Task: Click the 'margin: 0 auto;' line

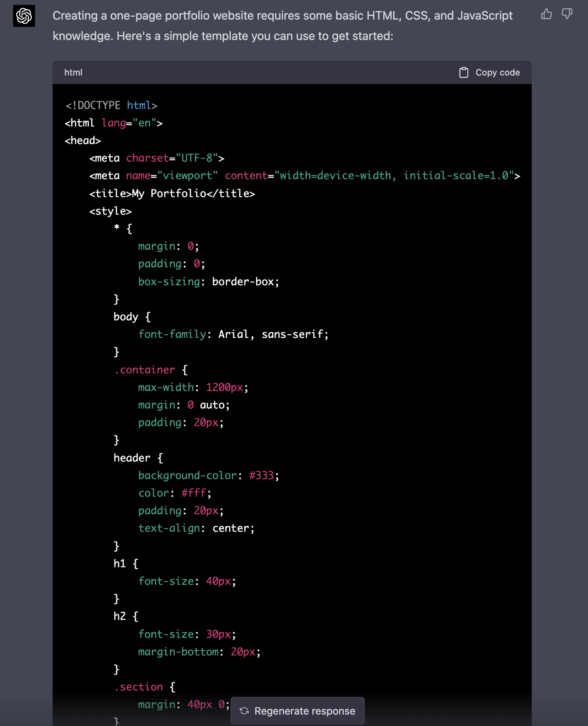Action: pos(184,405)
